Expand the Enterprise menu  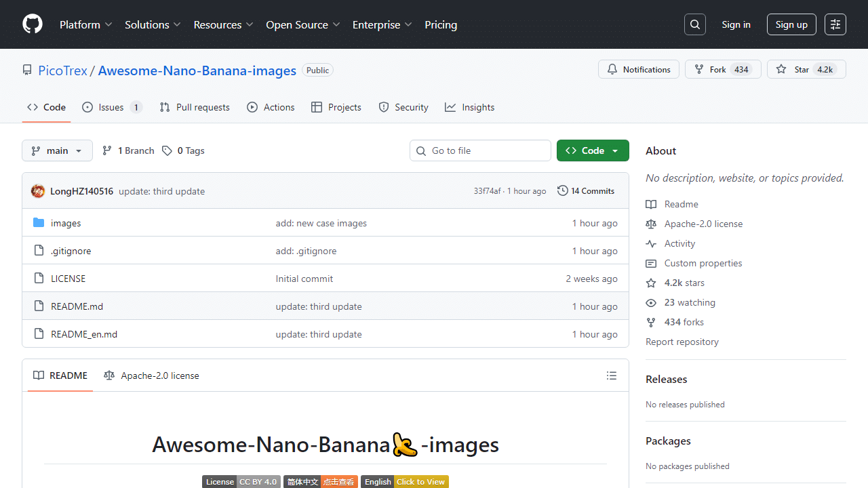(382, 24)
